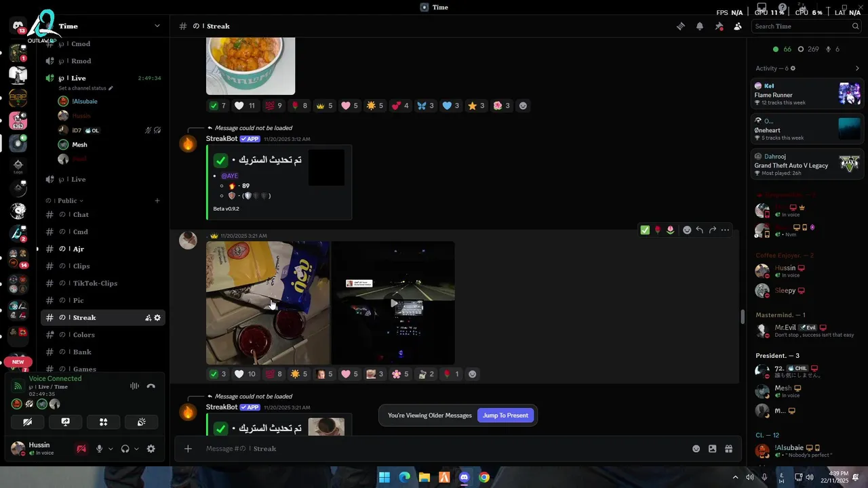Add reaction smiley beside flower reaction
The image size is (868, 488).
point(523,106)
